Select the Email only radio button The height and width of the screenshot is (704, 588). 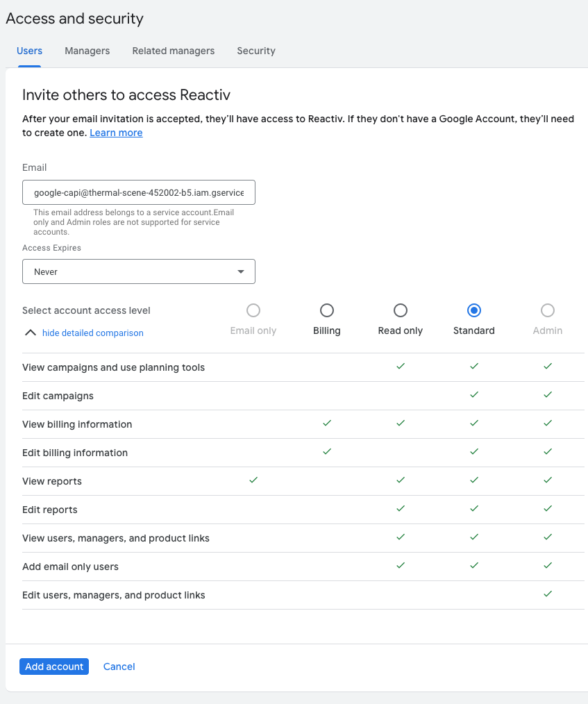253,310
